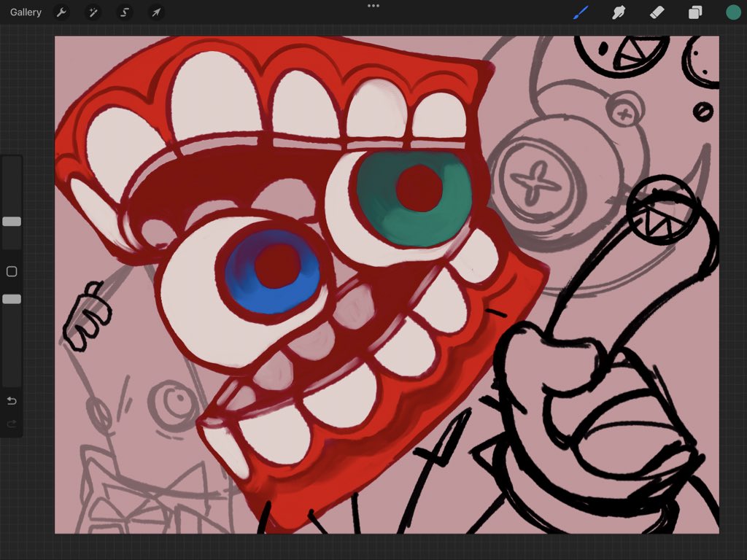This screenshot has width=747, height=560.
Task: Activate the Selection S tool
Action: 125,12
